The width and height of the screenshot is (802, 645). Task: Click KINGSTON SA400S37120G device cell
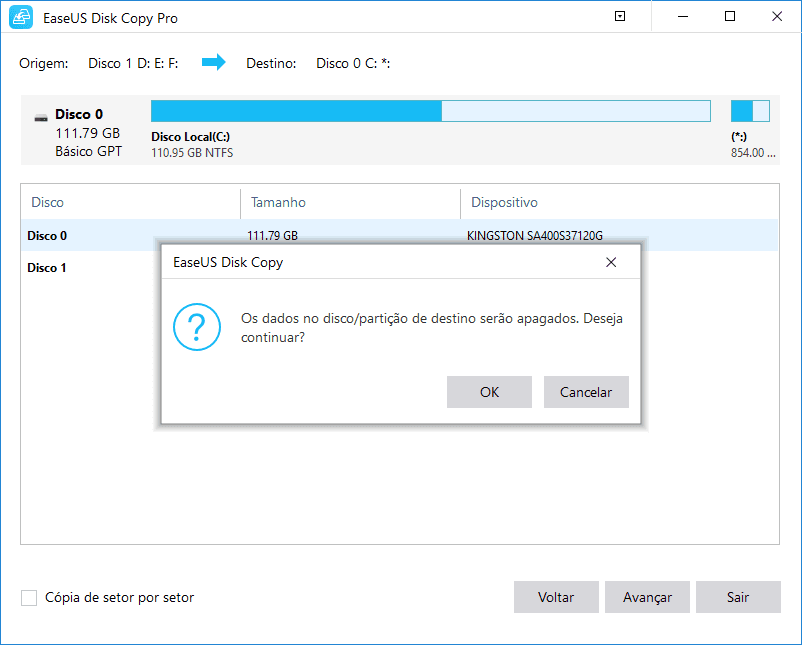pyautogui.click(x=534, y=235)
